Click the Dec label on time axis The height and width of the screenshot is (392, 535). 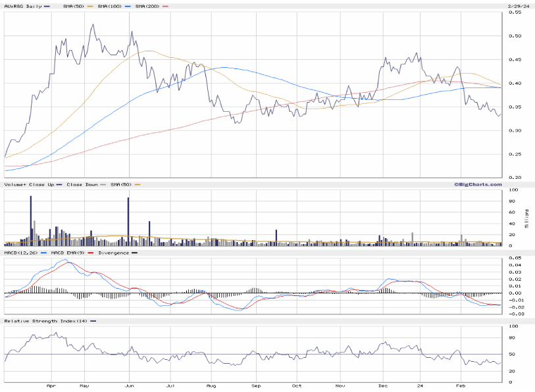point(382,387)
